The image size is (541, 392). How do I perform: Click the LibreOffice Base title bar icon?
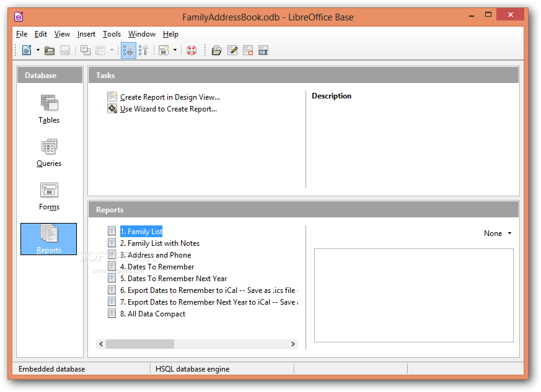pos(19,17)
